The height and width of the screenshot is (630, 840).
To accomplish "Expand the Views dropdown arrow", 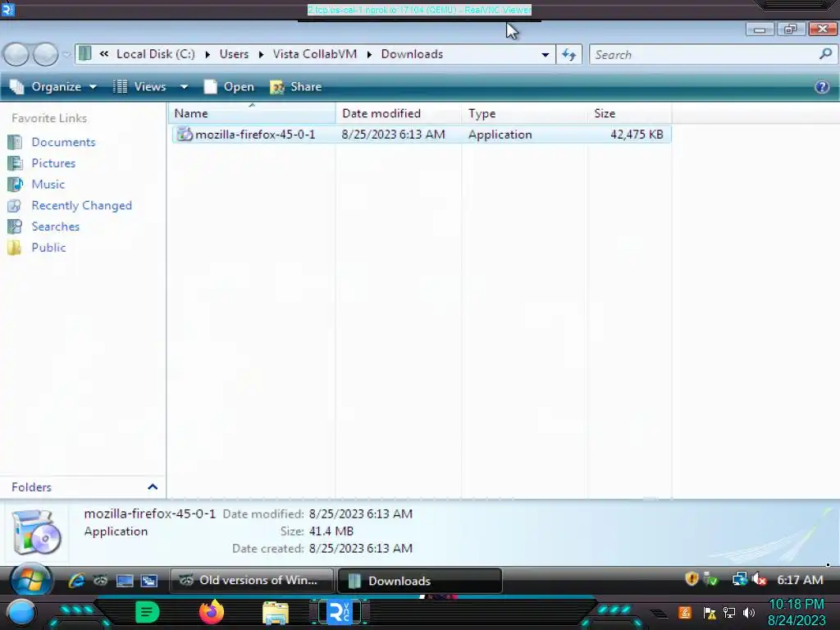I will pos(184,87).
